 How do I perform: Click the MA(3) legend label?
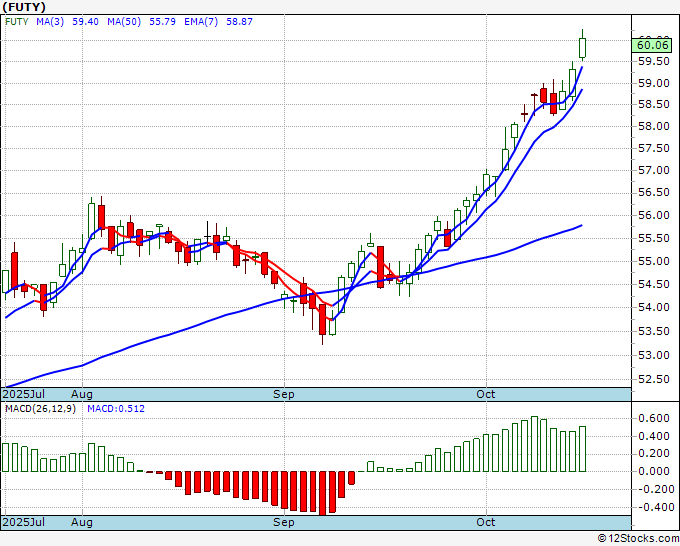coord(50,22)
